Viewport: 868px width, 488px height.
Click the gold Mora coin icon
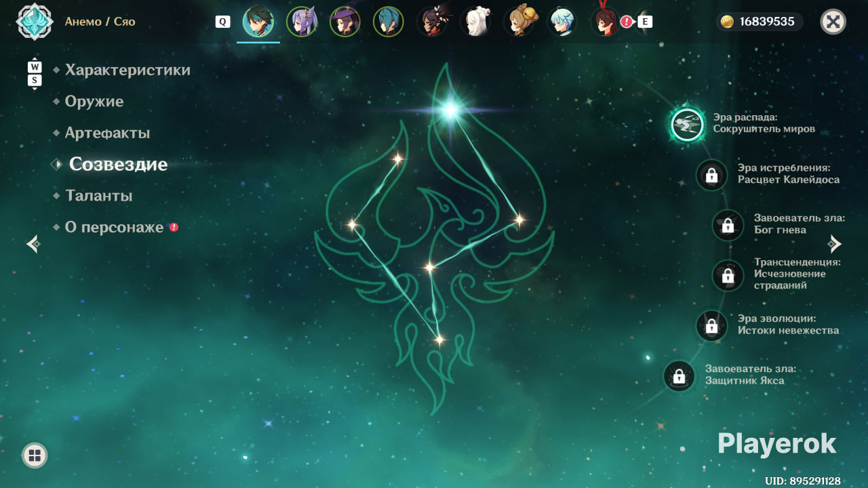pyautogui.click(x=727, y=22)
